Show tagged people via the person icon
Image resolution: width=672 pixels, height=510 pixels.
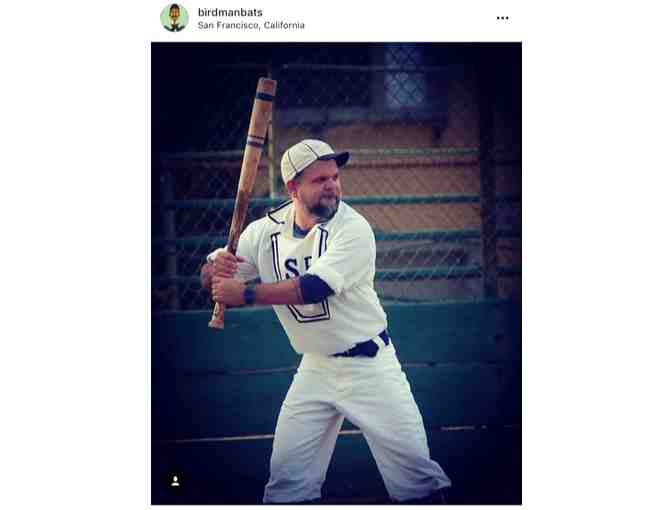[175, 481]
